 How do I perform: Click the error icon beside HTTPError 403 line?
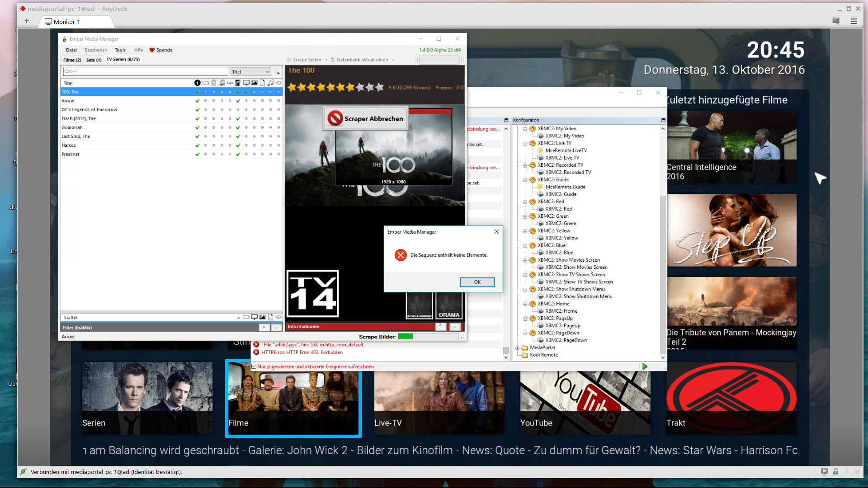(256, 352)
